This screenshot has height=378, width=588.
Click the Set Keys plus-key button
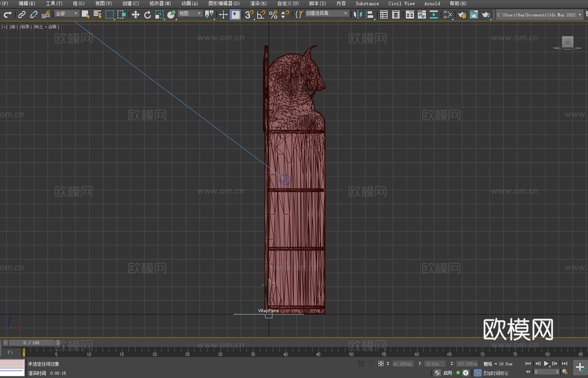(x=580, y=368)
